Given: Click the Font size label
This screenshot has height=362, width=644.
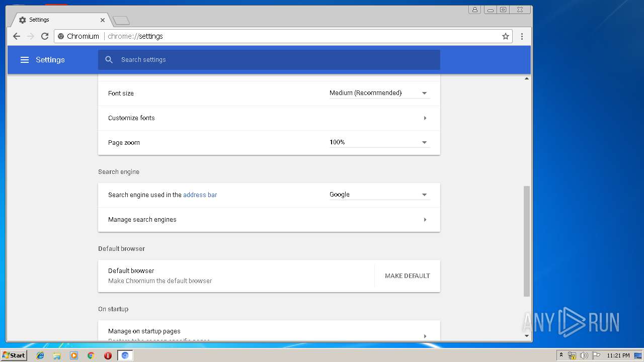Looking at the screenshot, I should click(x=121, y=94).
